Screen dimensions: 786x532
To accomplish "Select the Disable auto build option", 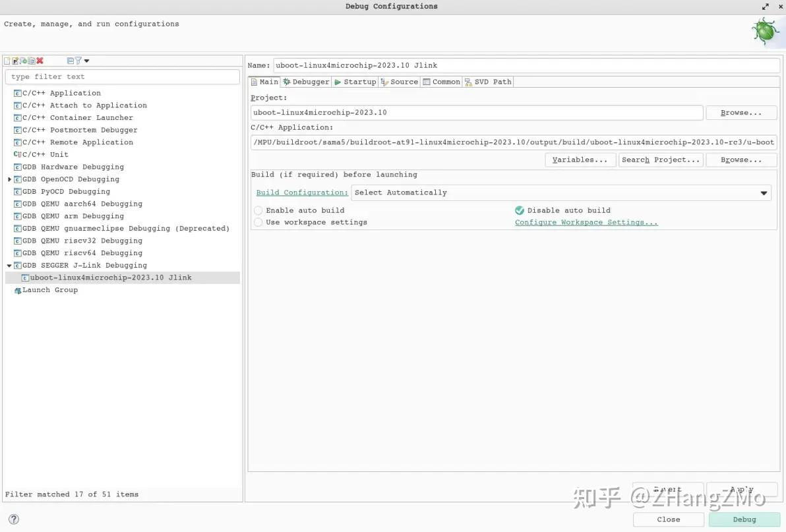I will tap(520, 210).
